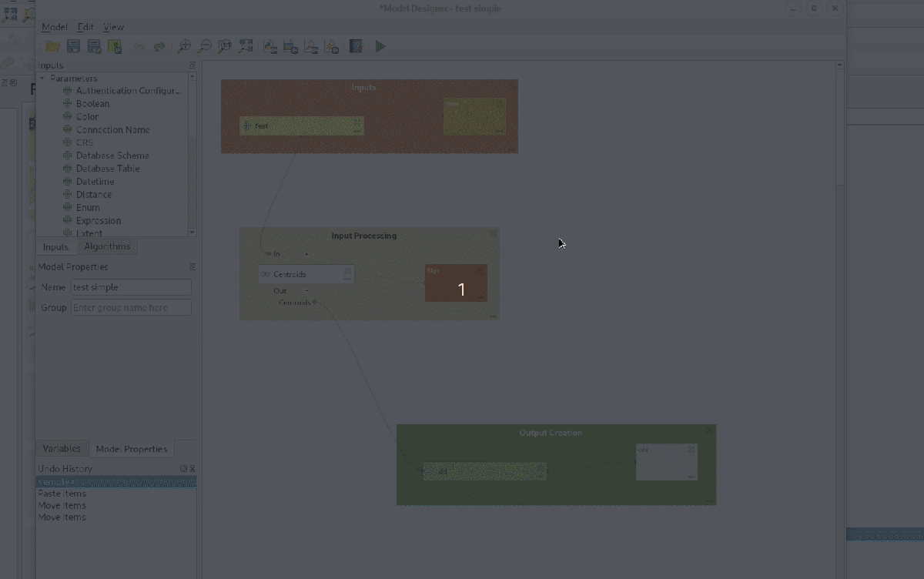Screen dimensions: 924x579
Task: Switch to the Variables tab
Action: point(62,449)
